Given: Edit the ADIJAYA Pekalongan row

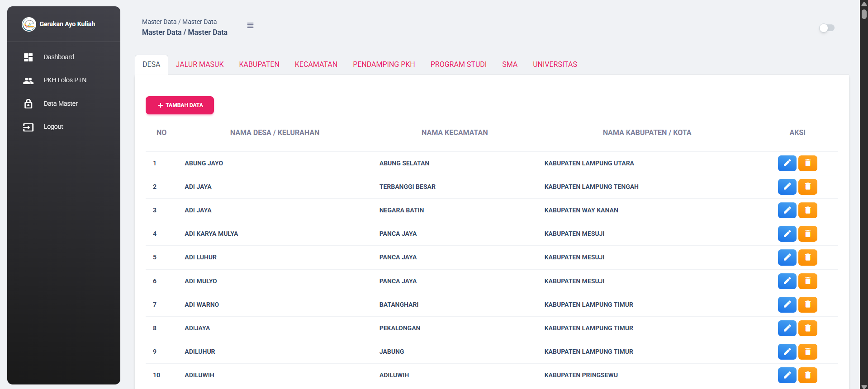Looking at the screenshot, I should point(787,328).
